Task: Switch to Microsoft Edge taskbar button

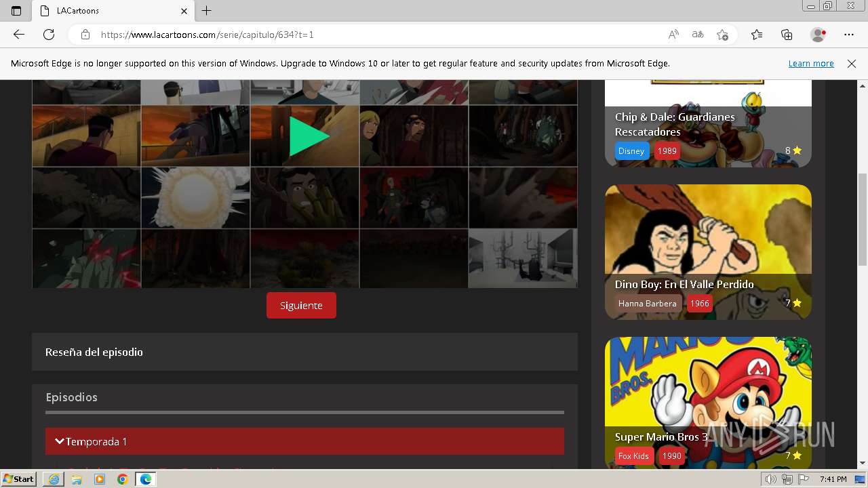Action: (x=145, y=479)
